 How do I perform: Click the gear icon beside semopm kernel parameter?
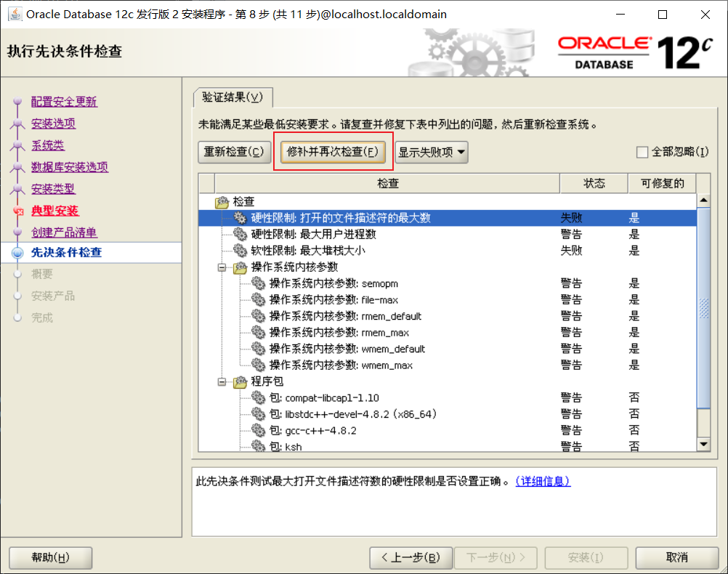pyautogui.click(x=258, y=283)
